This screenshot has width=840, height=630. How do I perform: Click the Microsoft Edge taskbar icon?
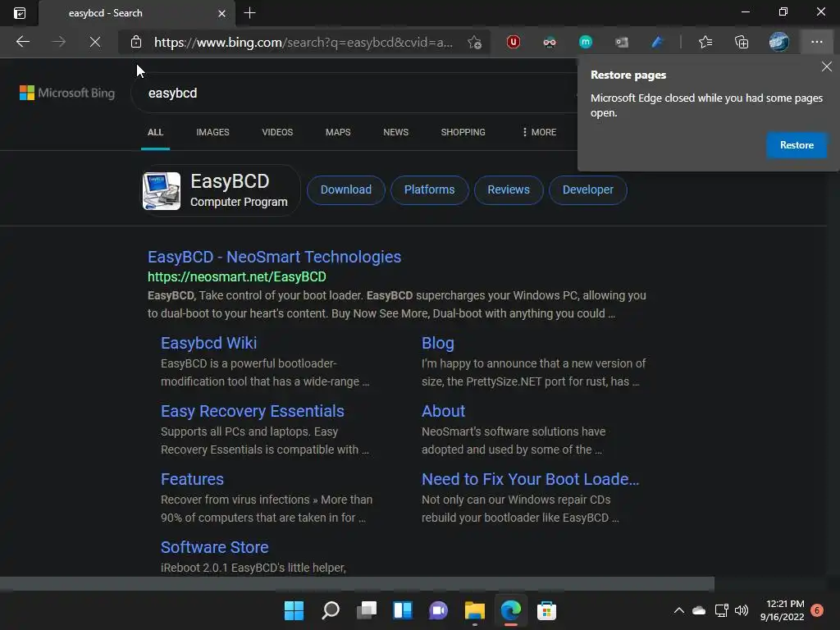pos(510,610)
